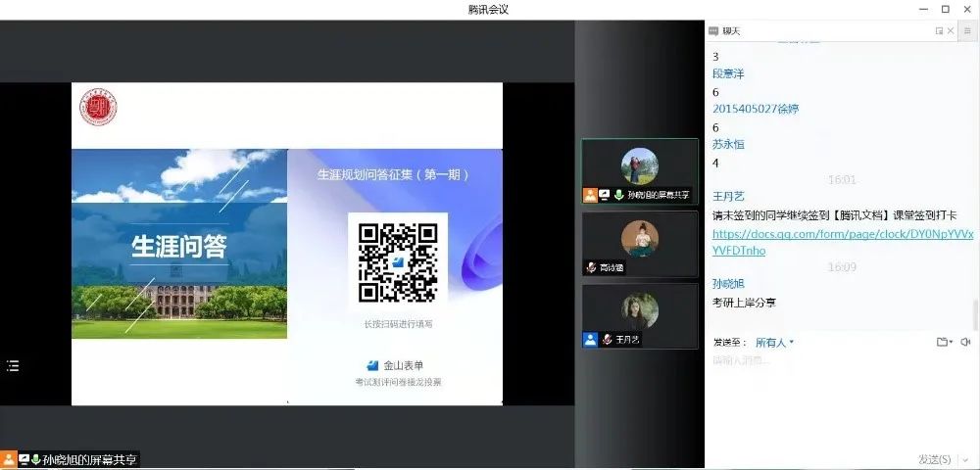Click chat message 考研上岸分享

point(745,303)
